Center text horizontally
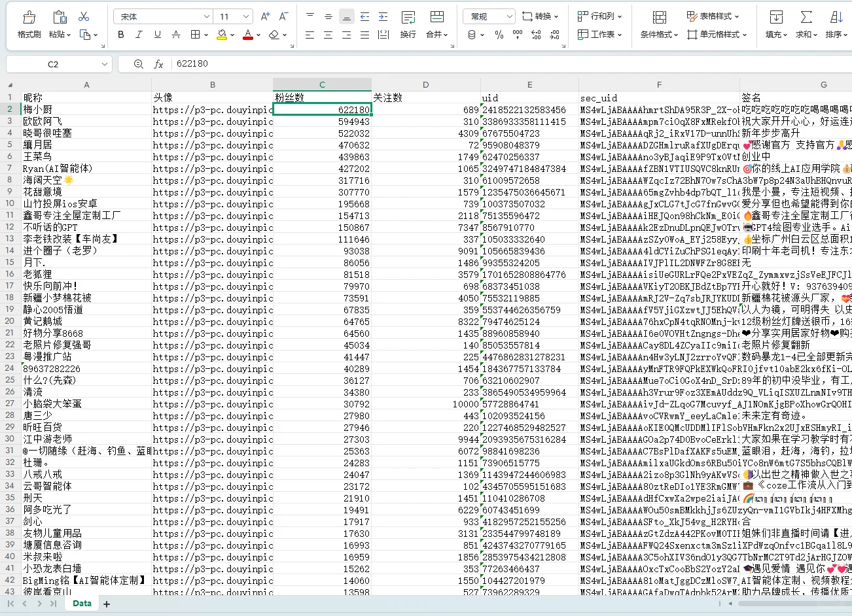852x616 pixels. click(x=328, y=35)
